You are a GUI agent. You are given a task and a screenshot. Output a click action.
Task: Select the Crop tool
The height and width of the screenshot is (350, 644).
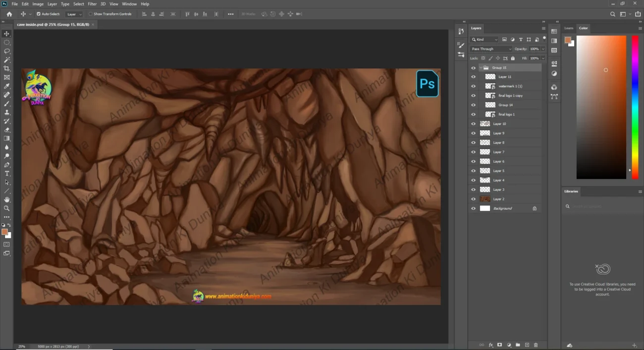tap(7, 68)
